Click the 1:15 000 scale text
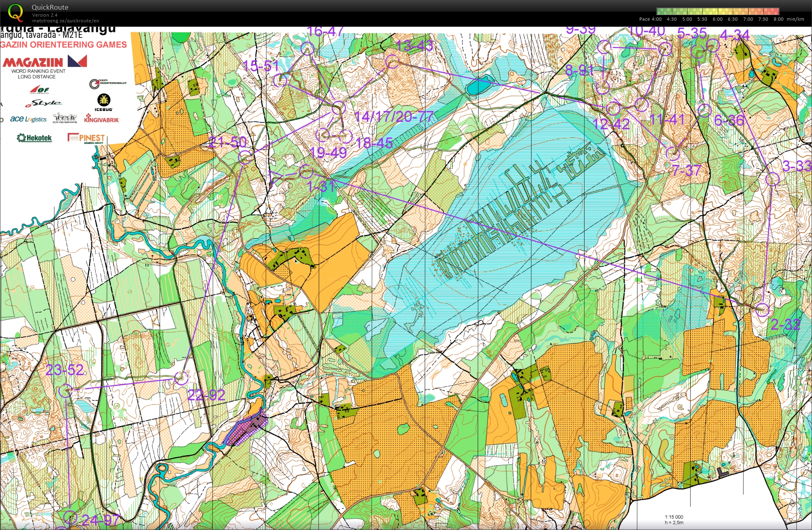Screen dimensions: 812x530 (x=674, y=517)
